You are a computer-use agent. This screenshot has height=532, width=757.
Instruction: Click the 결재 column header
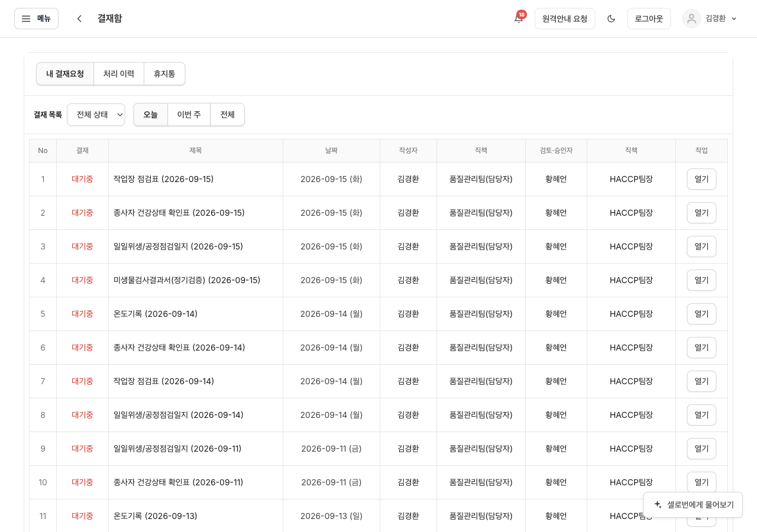coord(82,151)
